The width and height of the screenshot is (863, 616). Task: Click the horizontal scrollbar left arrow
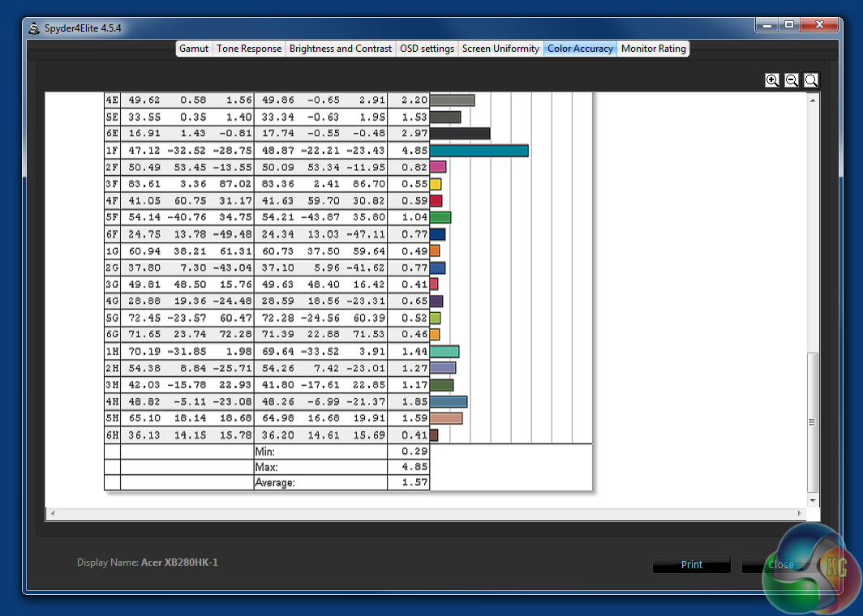click(x=53, y=513)
